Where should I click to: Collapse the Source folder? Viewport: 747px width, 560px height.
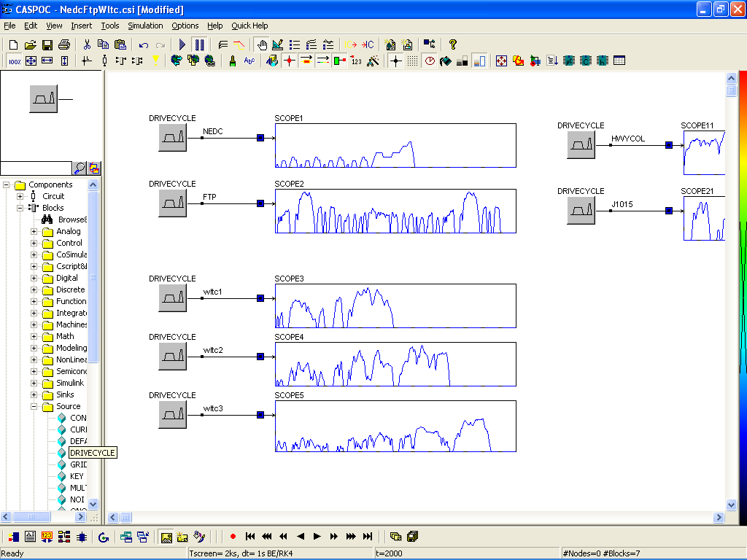pos(34,406)
